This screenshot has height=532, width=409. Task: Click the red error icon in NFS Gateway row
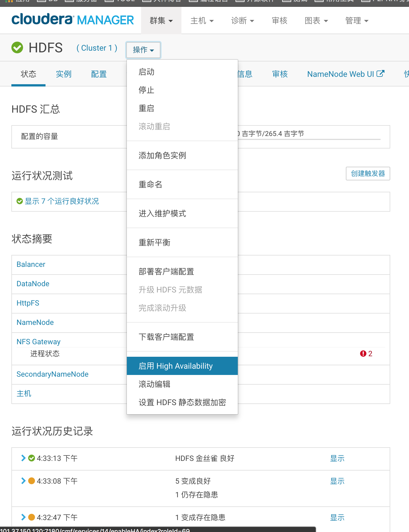click(x=363, y=354)
